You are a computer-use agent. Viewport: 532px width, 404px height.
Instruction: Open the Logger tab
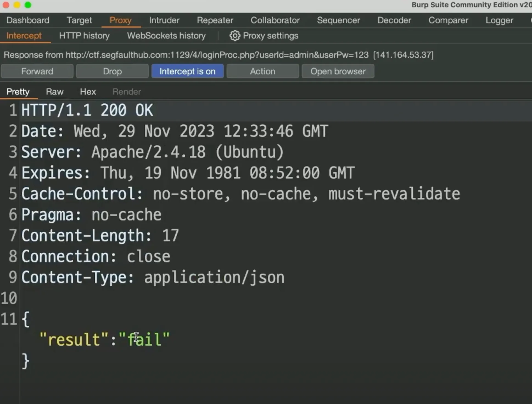tap(499, 20)
